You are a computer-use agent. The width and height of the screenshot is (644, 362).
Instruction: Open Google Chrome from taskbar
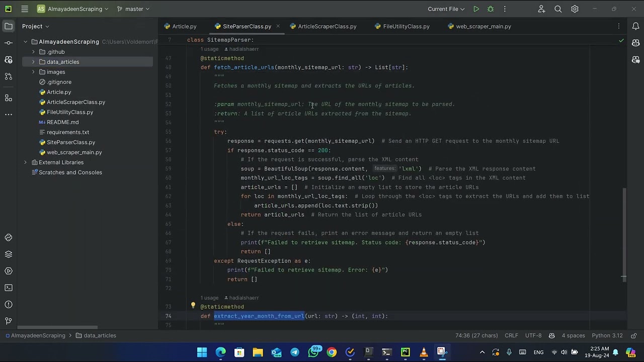[x=332, y=352]
